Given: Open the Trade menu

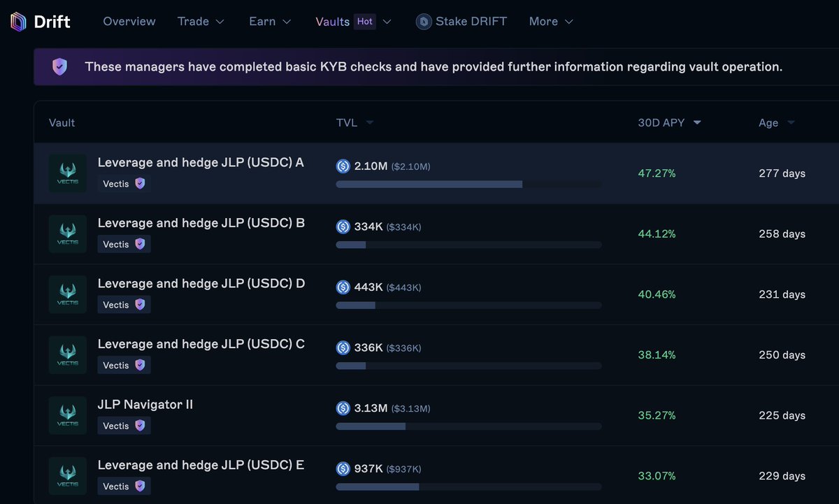Looking at the screenshot, I should pos(193,22).
